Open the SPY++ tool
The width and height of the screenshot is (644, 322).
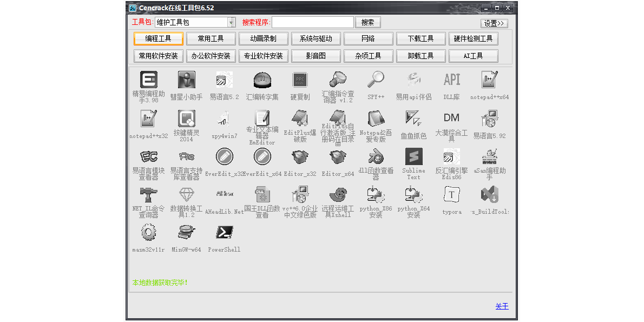376,80
